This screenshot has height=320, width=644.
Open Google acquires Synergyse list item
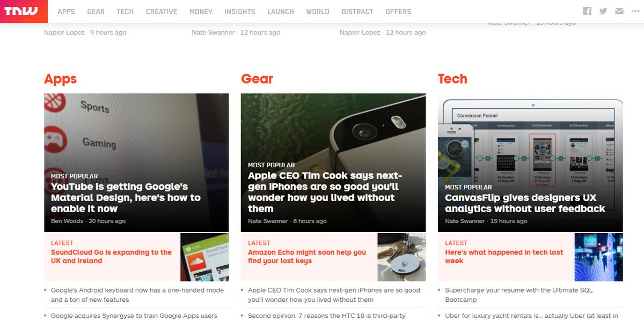(x=134, y=316)
